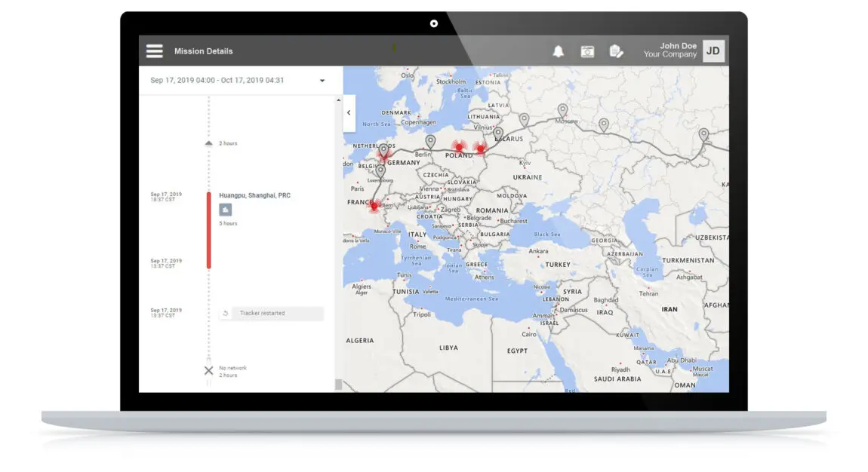Click the eastern red alert marker in Poland

tap(481, 149)
